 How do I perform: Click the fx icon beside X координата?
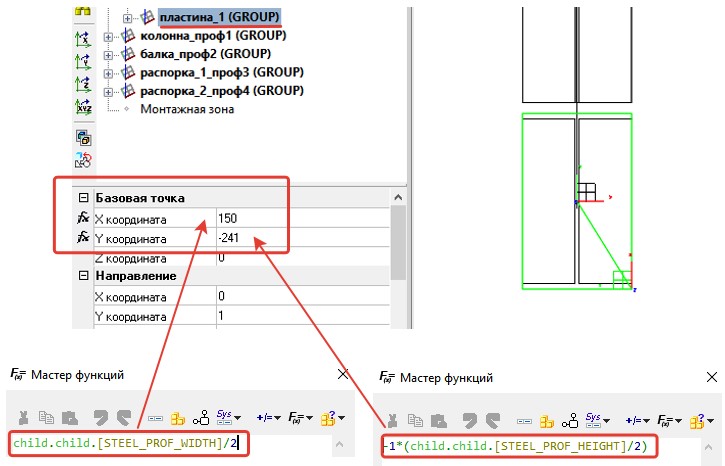point(83,218)
